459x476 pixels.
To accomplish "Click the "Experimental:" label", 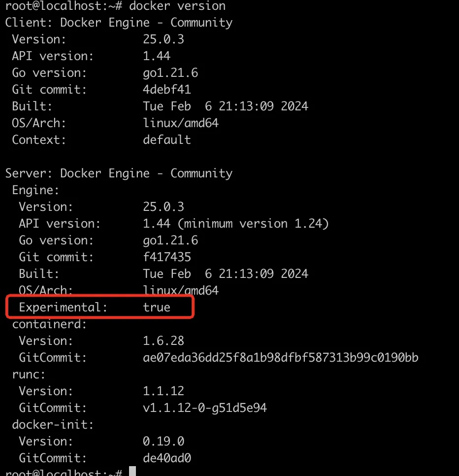I will pyautogui.click(x=63, y=307).
